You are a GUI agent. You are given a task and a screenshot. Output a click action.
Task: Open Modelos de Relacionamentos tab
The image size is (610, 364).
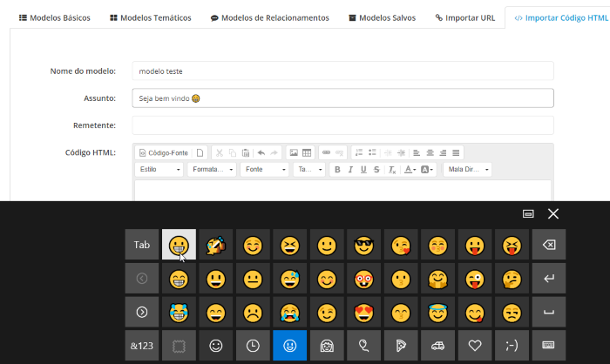coord(269,18)
